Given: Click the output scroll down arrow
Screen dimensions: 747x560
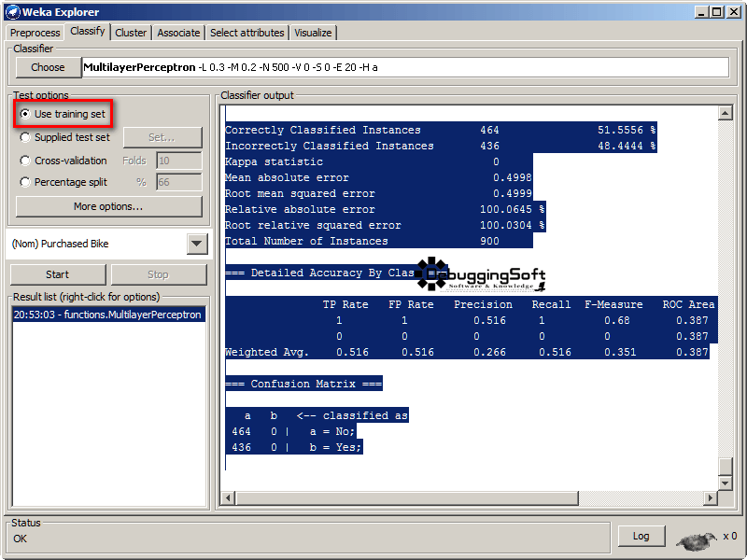Looking at the screenshot, I should tap(725, 483).
